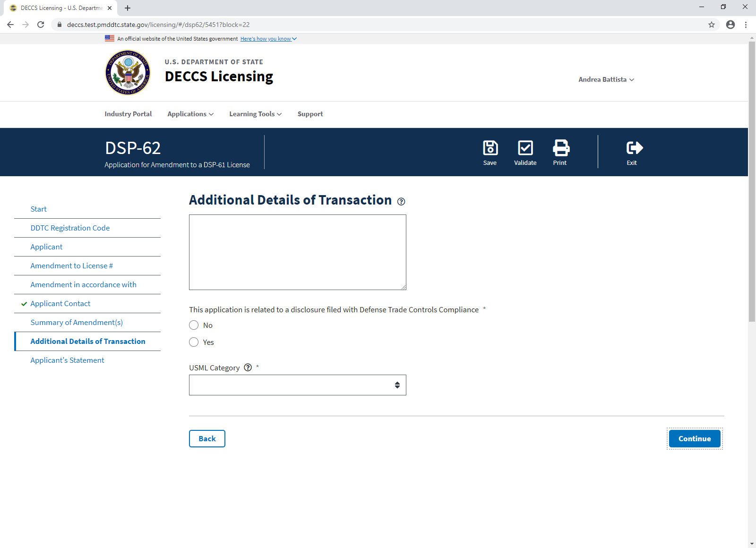
Task: Open the Support menu item
Action: point(310,114)
